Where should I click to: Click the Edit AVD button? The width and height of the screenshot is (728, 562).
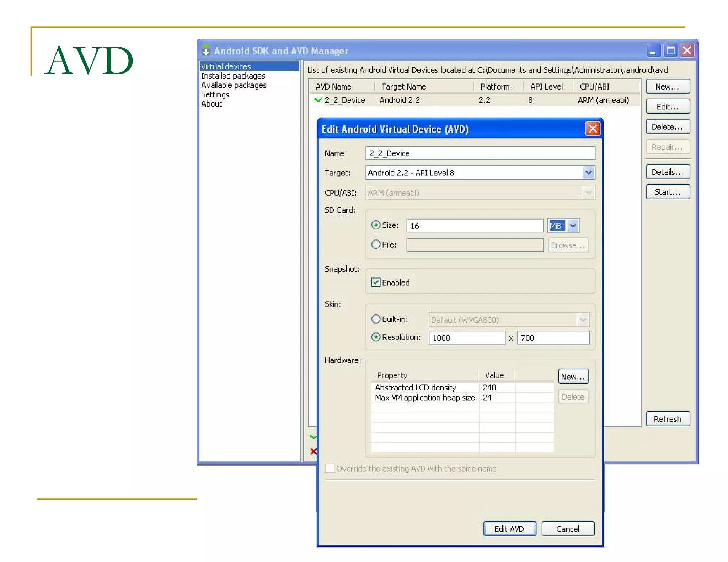[x=509, y=529]
